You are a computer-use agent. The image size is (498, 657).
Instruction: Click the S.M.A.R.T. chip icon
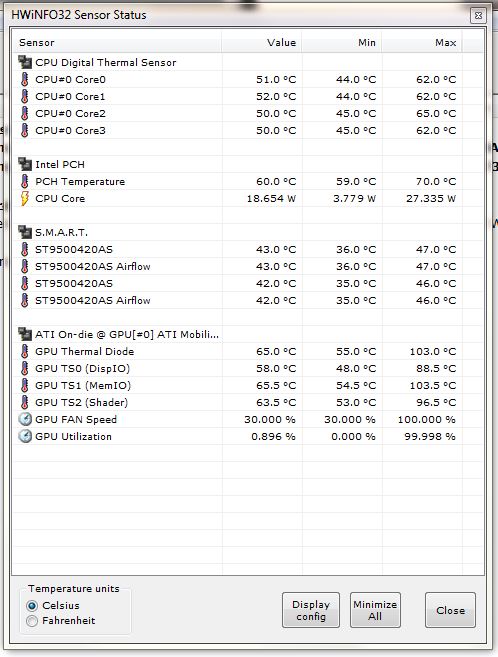25,232
